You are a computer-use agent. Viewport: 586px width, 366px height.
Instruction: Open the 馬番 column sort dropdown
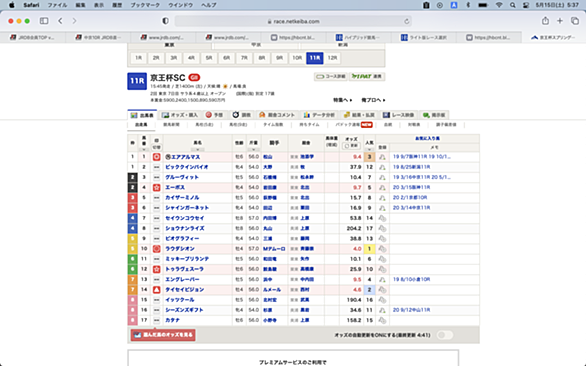point(144,149)
